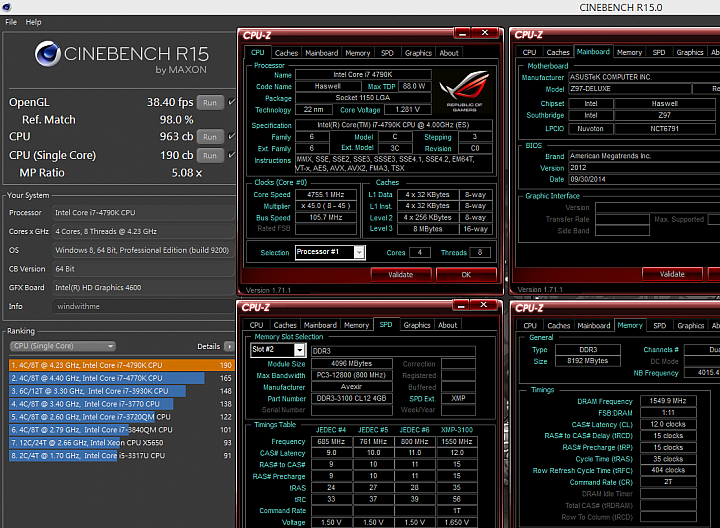Minimize the top-left CPU-Z window
The height and width of the screenshot is (528, 720).
coord(463,33)
